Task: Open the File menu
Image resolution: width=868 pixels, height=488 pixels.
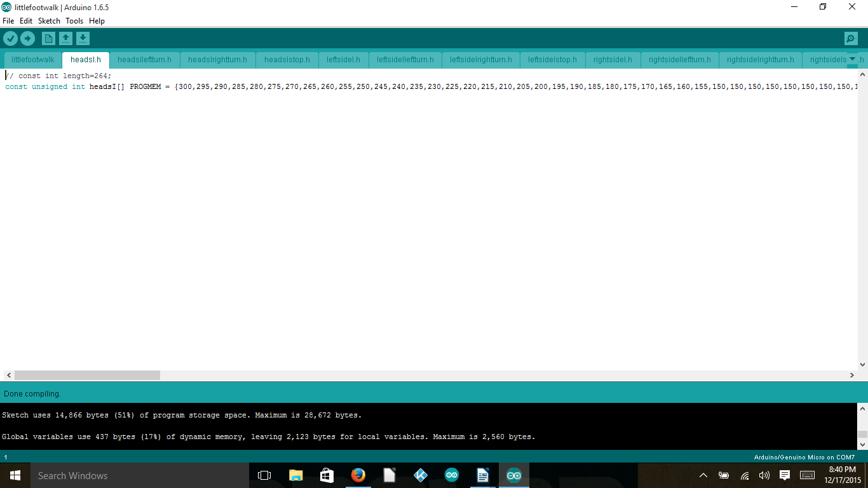Action: pyautogui.click(x=8, y=21)
